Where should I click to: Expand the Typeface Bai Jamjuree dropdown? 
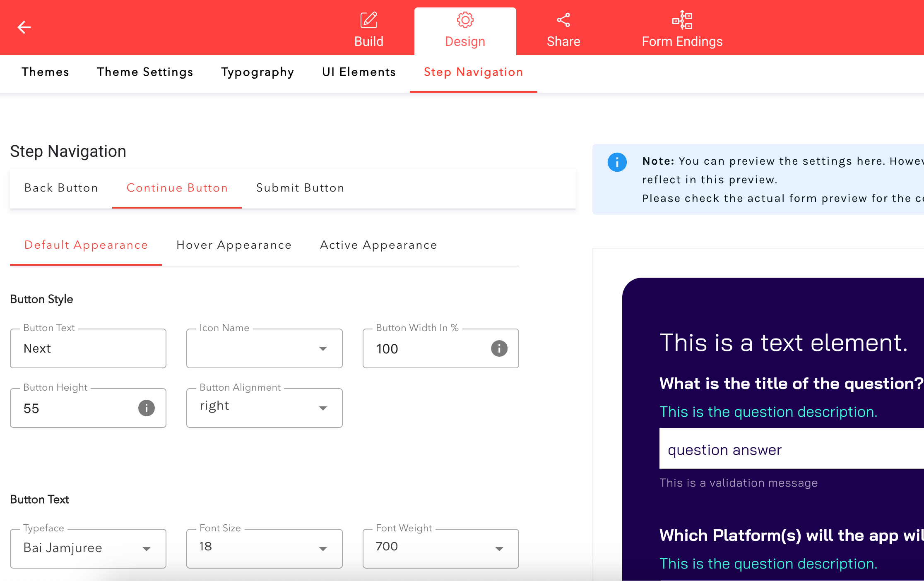coord(147,549)
